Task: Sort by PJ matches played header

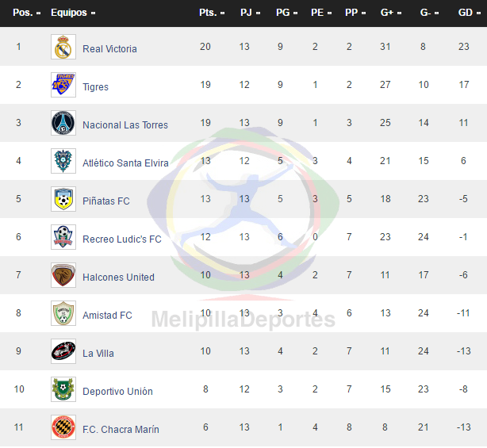Action: pos(250,13)
